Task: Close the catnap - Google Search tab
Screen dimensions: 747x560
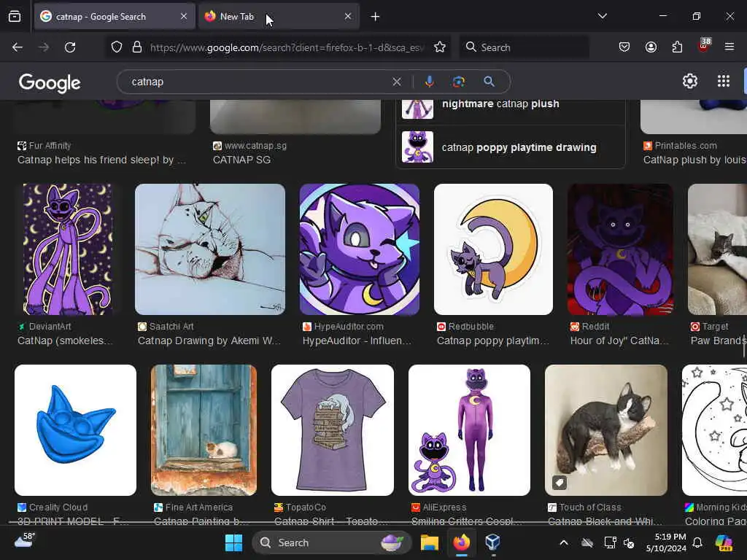Action: [184, 16]
